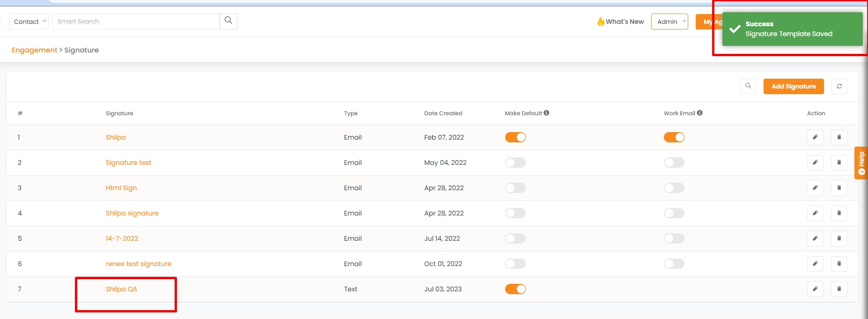Image resolution: width=868 pixels, height=319 pixels.
Task: Dismiss the Signature Template Saved notification
Action: (792, 29)
